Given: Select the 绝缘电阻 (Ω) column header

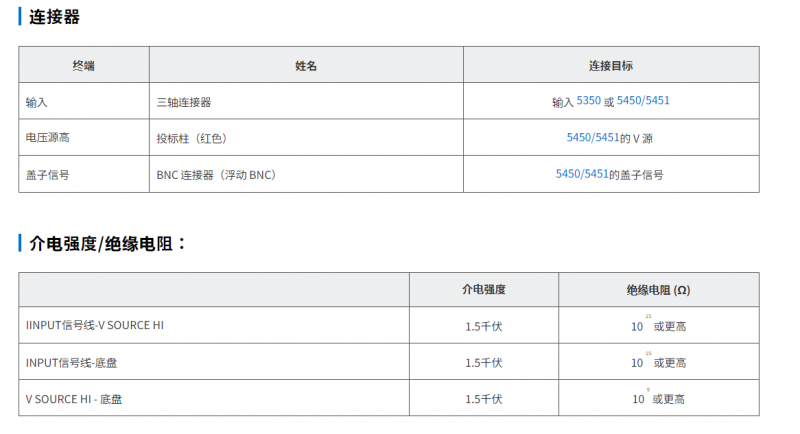Looking at the screenshot, I should 658,289.
